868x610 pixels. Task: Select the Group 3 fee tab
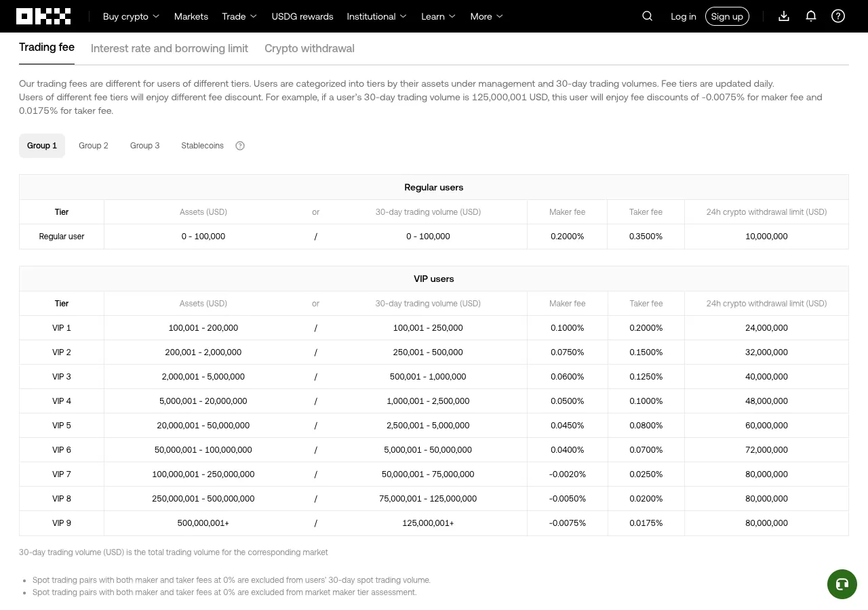point(145,146)
